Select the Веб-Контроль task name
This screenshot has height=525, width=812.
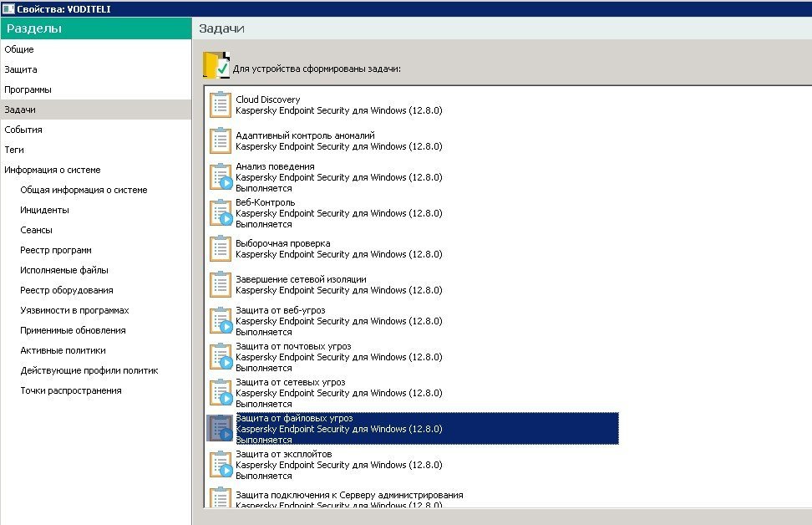point(265,202)
